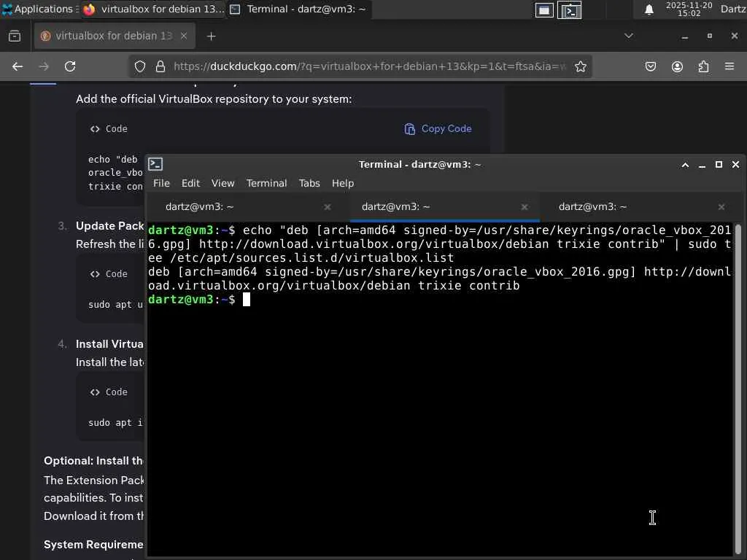Screen dimensions: 747x560
Task: Open the tracking protection shield icon
Action: coord(139,66)
